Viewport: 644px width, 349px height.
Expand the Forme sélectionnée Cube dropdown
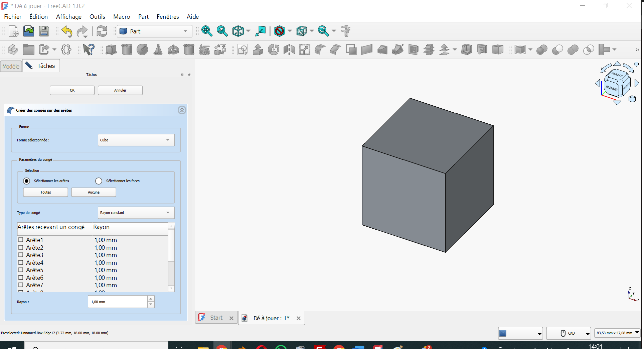[136, 140]
